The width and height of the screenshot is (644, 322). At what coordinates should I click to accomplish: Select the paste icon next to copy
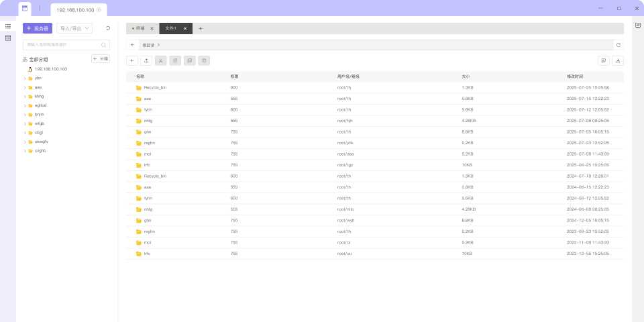tap(189, 61)
